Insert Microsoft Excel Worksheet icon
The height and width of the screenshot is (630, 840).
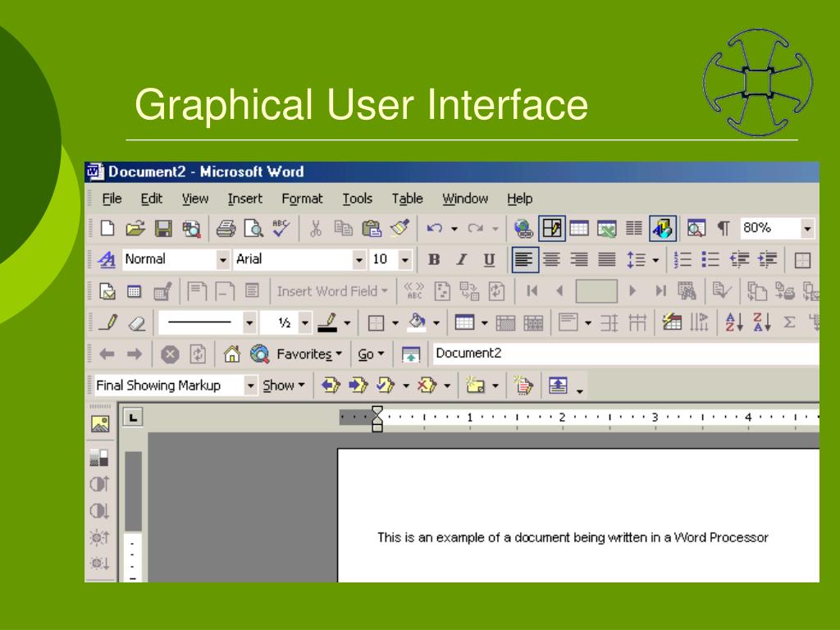coord(607,229)
